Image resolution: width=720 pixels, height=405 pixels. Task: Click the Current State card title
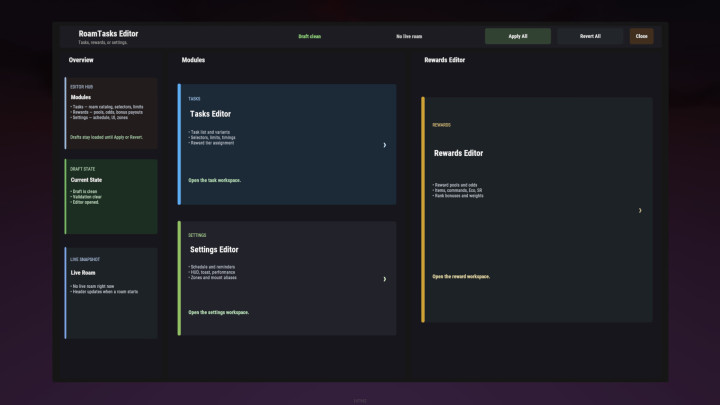tap(86, 180)
